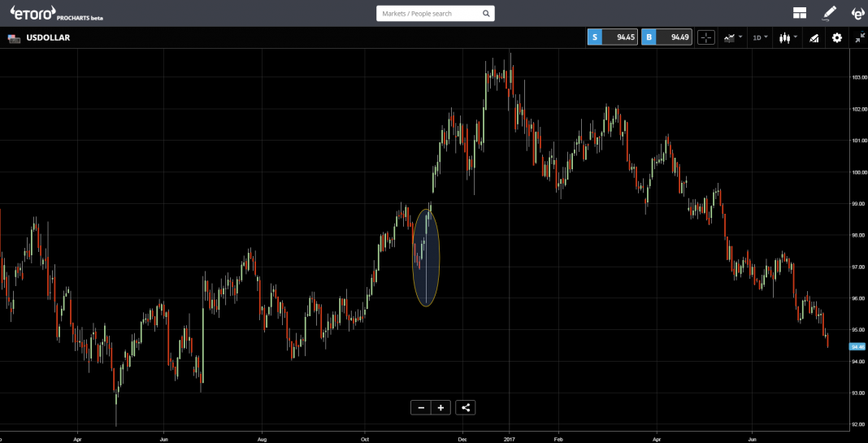
Task: Click the search magnifier icon
Action: [x=485, y=13]
